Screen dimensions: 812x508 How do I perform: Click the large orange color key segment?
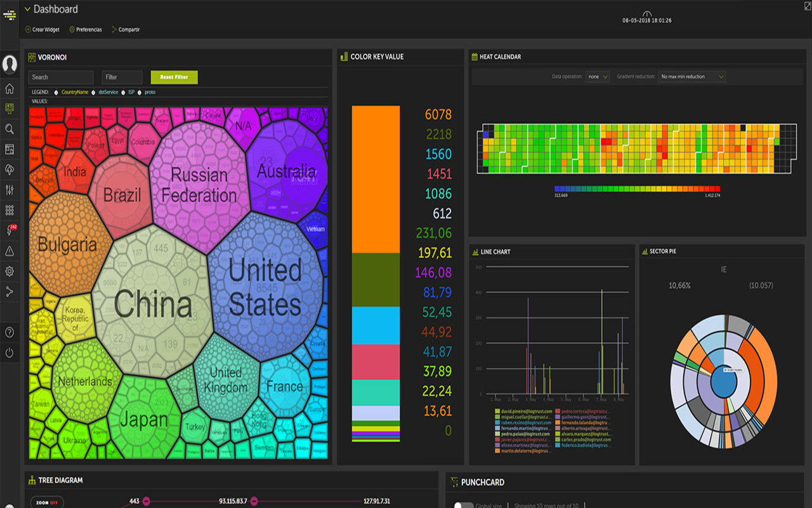point(376,180)
